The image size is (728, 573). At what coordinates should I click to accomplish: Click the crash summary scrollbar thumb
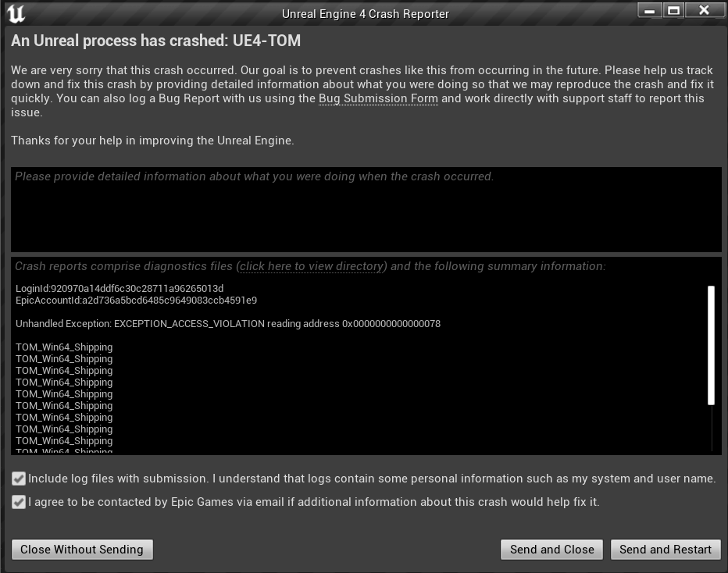pyautogui.click(x=711, y=345)
